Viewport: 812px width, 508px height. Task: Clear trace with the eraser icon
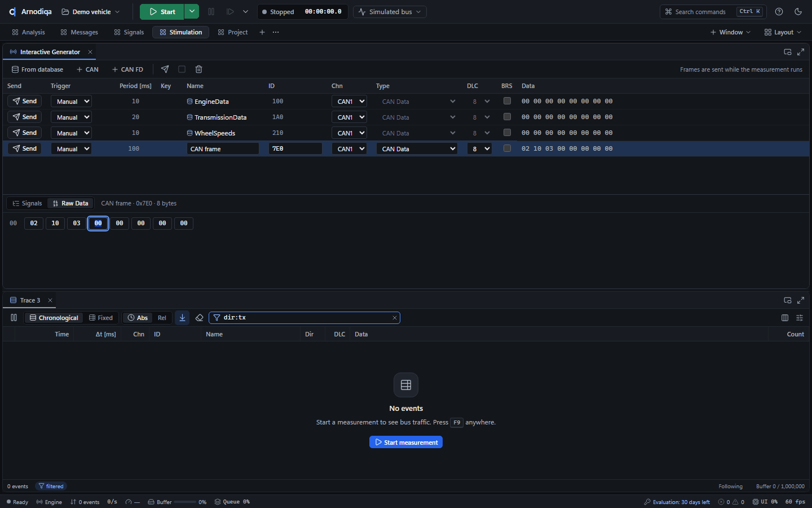click(x=199, y=318)
